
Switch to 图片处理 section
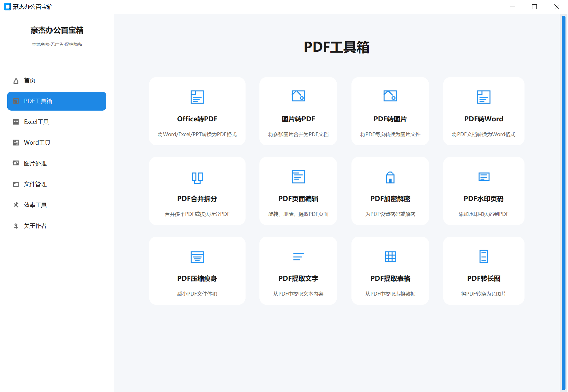click(57, 163)
